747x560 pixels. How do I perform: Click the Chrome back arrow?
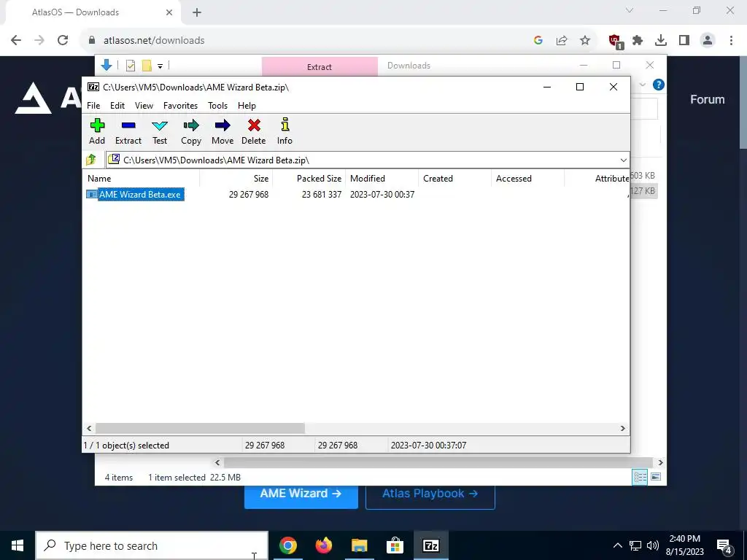(x=16, y=41)
